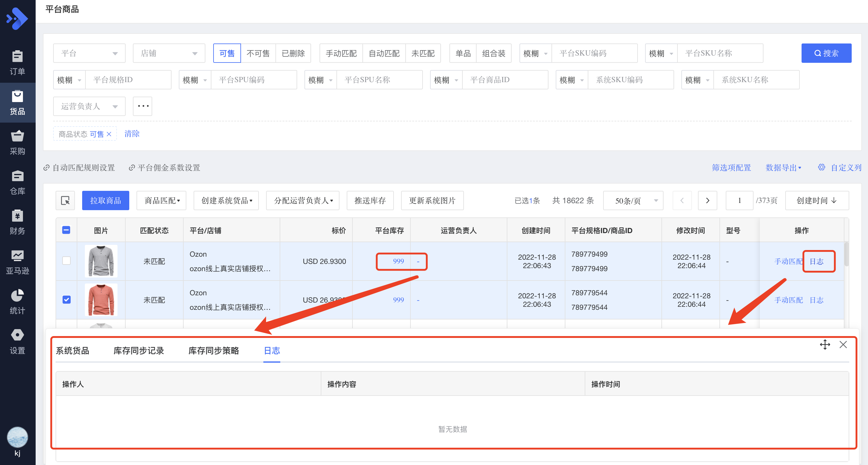Expand the 商品匹配 dropdown button
Screen dimensions: 868x465
(x=161, y=200)
